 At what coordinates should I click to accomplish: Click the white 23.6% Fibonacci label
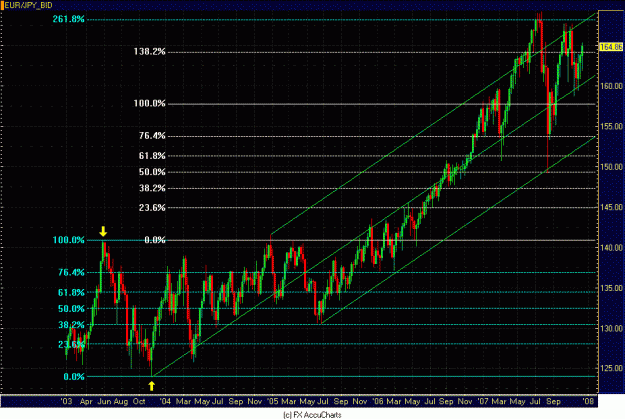(152, 207)
